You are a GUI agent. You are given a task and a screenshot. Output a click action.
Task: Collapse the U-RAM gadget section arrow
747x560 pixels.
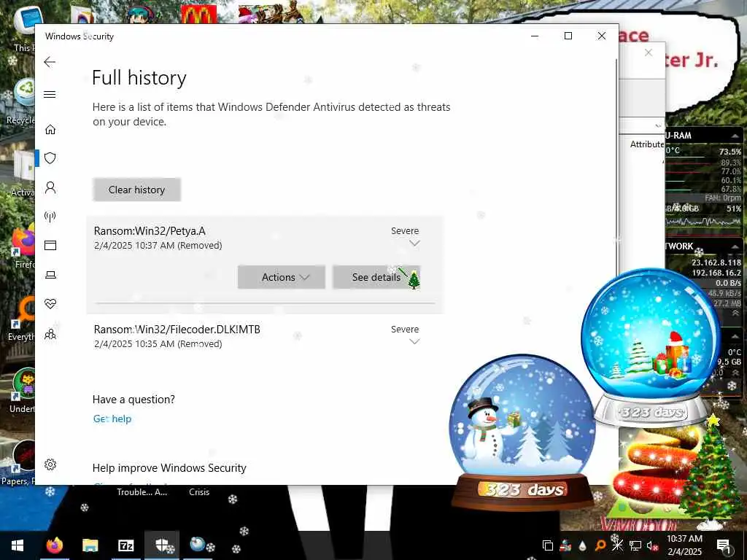[x=735, y=136]
